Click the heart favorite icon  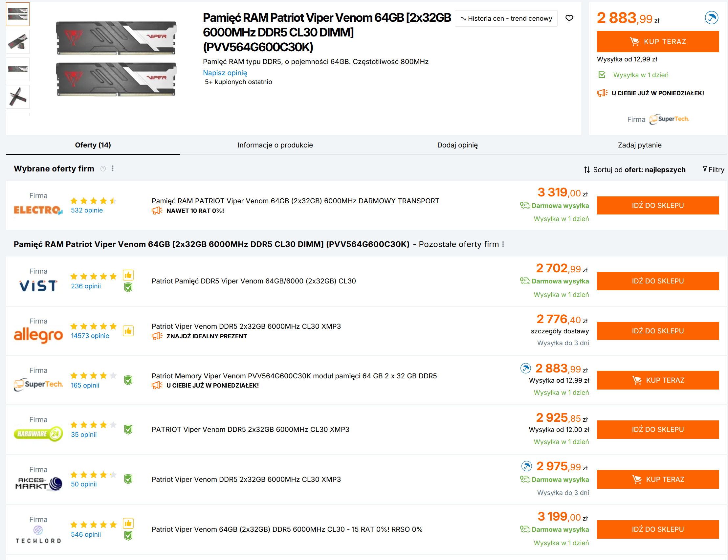pyautogui.click(x=569, y=18)
